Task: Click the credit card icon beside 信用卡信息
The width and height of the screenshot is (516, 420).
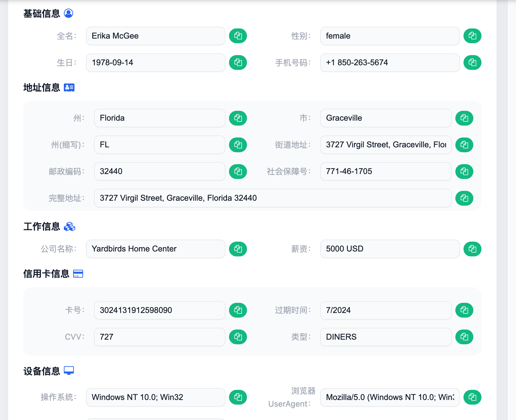Action: 78,274
